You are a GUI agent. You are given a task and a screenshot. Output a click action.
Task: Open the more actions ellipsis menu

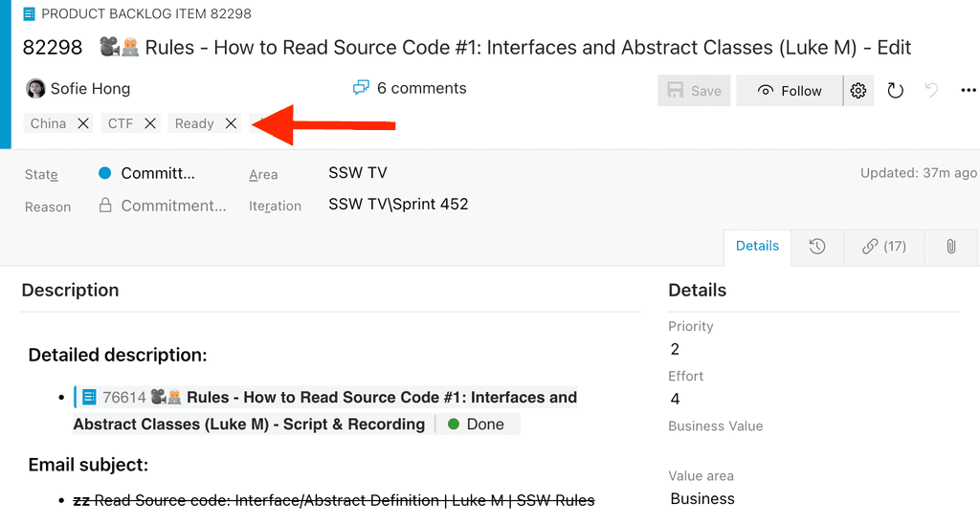968,91
